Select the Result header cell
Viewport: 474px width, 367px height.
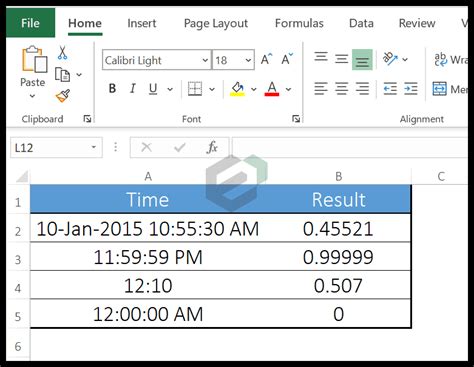(339, 199)
